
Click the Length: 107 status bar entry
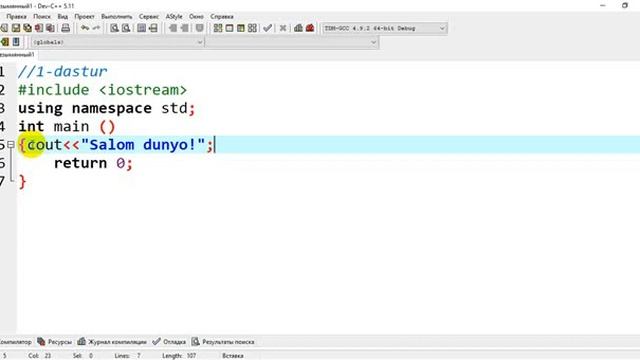pos(179,356)
